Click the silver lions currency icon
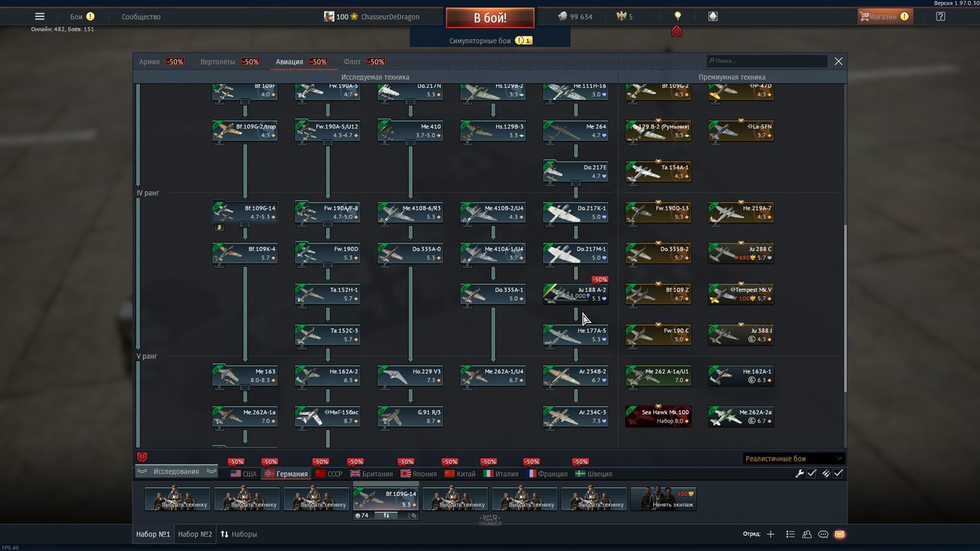 [x=562, y=16]
